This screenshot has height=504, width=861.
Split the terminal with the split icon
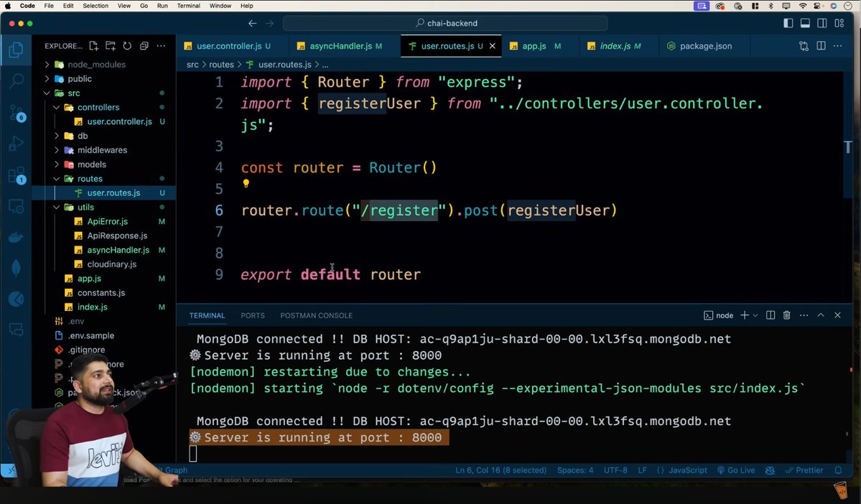point(771,315)
